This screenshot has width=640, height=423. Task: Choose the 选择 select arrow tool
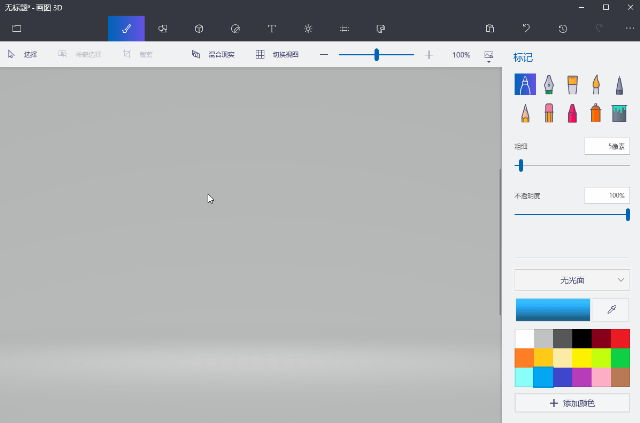click(x=22, y=54)
